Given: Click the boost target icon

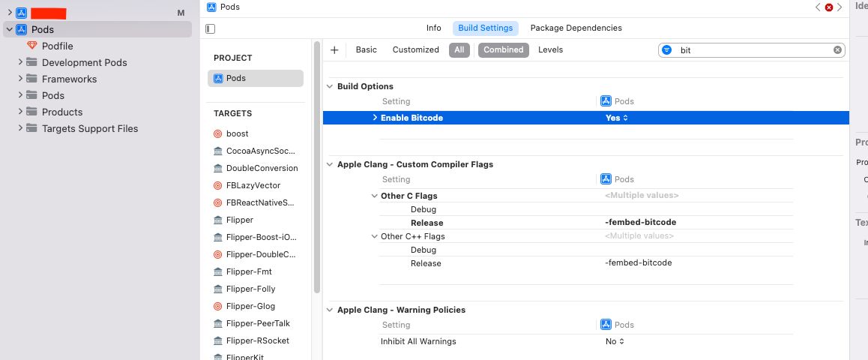Looking at the screenshot, I should coord(218,133).
